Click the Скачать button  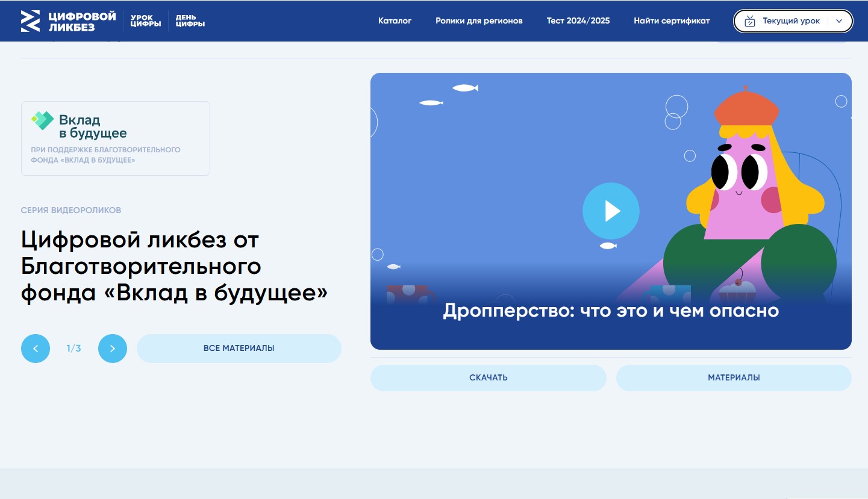489,378
